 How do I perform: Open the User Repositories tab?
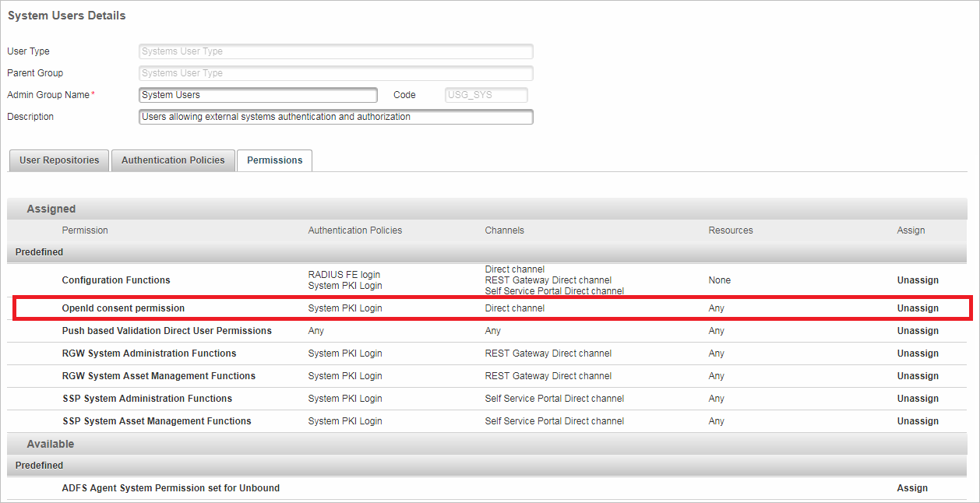(x=59, y=160)
